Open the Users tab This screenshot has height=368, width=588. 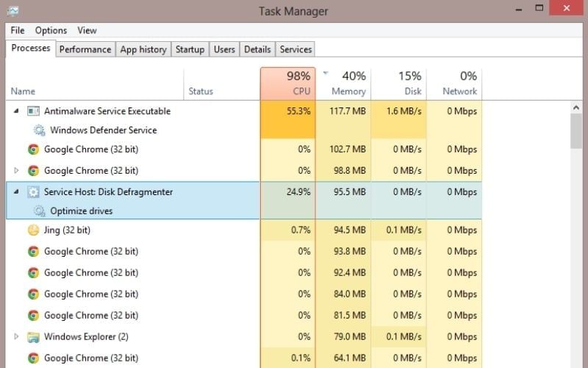click(224, 49)
